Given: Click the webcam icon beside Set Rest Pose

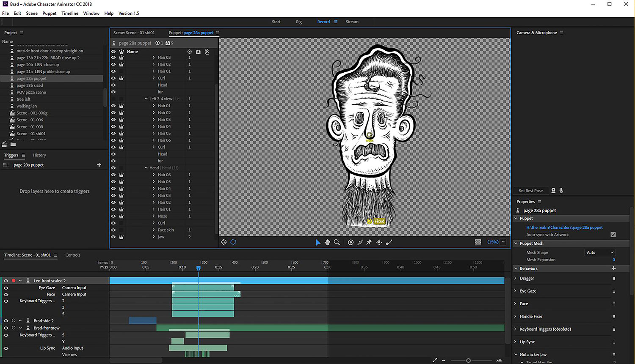Looking at the screenshot, I should coord(553,191).
